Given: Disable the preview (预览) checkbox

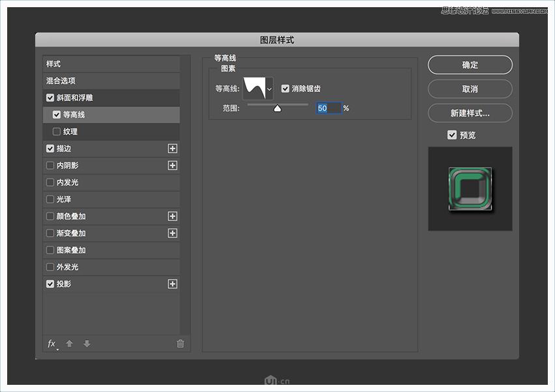Looking at the screenshot, I should [x=452, y=135].
